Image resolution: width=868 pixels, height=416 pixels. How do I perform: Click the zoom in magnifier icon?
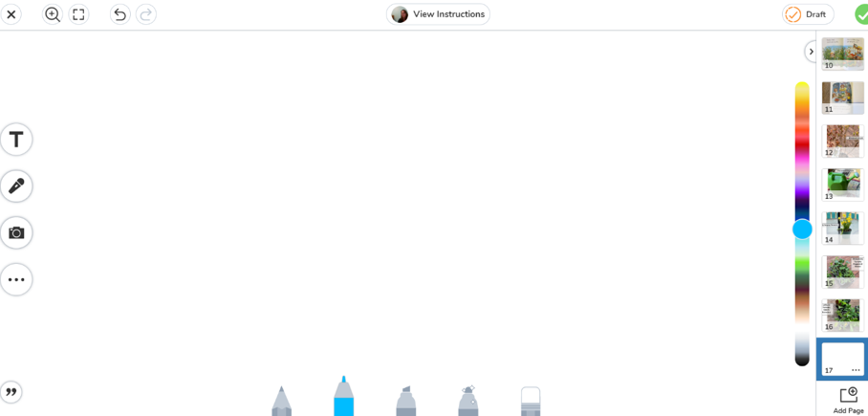coord(53,14)
